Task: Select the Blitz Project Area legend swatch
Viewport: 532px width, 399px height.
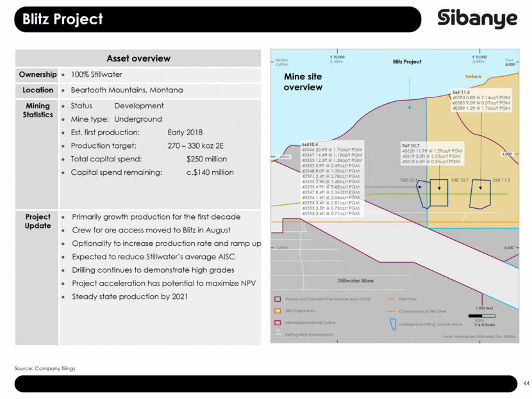Action: tap(278, 311)
